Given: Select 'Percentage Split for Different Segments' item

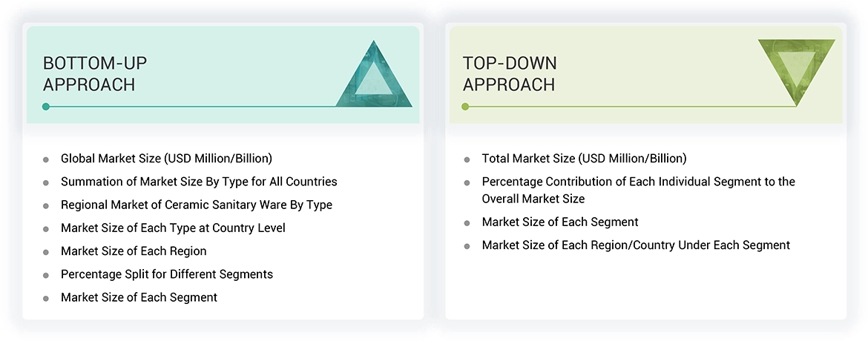Looking at the screenshot, I should point(167,274).
